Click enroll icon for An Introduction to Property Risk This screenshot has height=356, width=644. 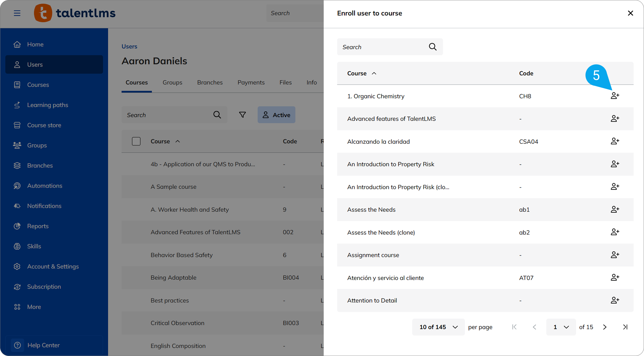[x=615, y=164]
